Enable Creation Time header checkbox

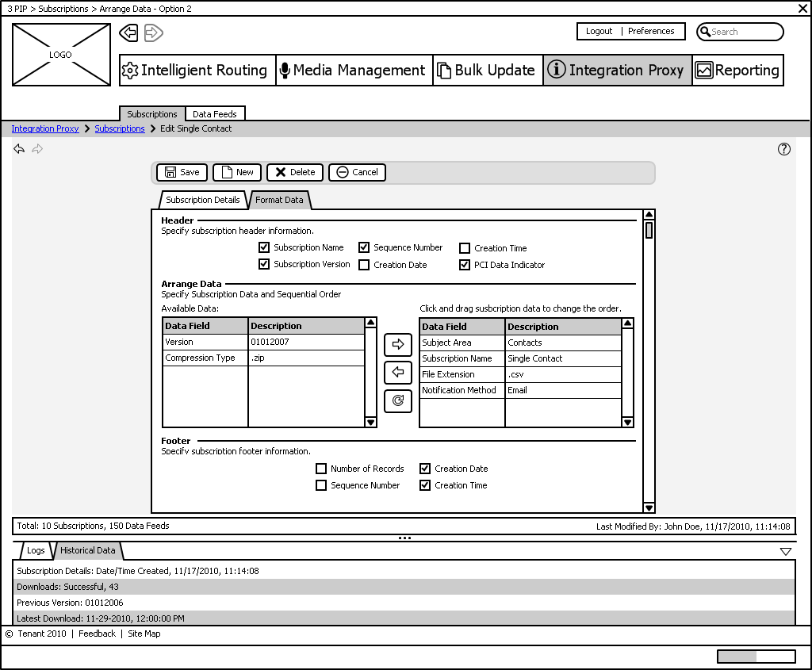point(465,248)
